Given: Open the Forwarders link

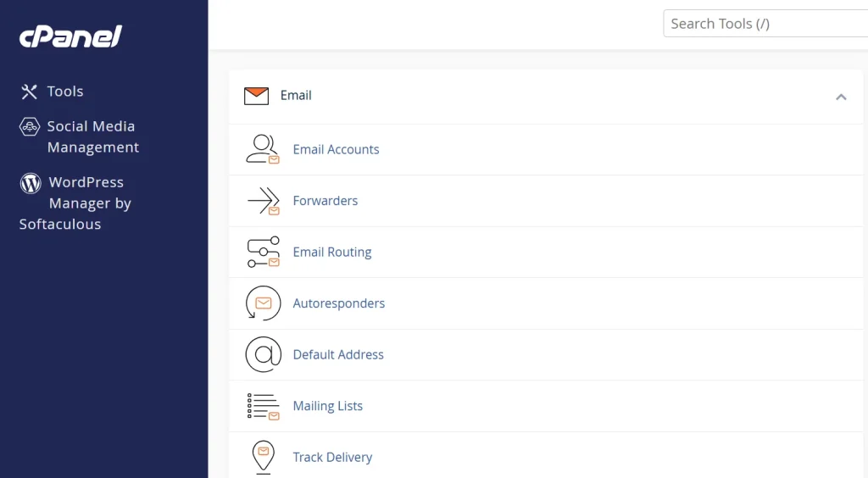Looking at the screenshot, I should [x=325, y=201].
